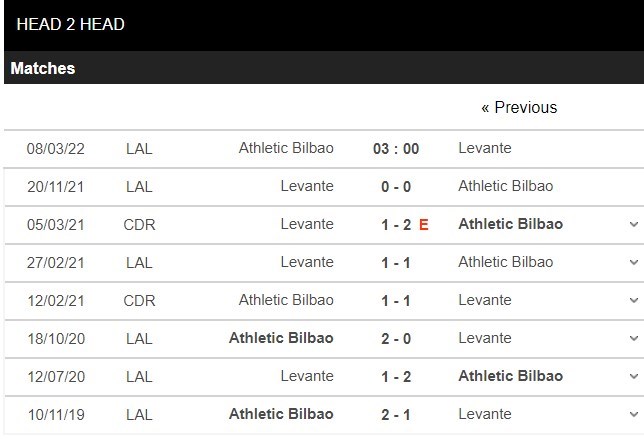Expand the 05/03/21 CDR match row chevron
The width and height of the screenshot is (644, 439).
click(x=634, y=224)
